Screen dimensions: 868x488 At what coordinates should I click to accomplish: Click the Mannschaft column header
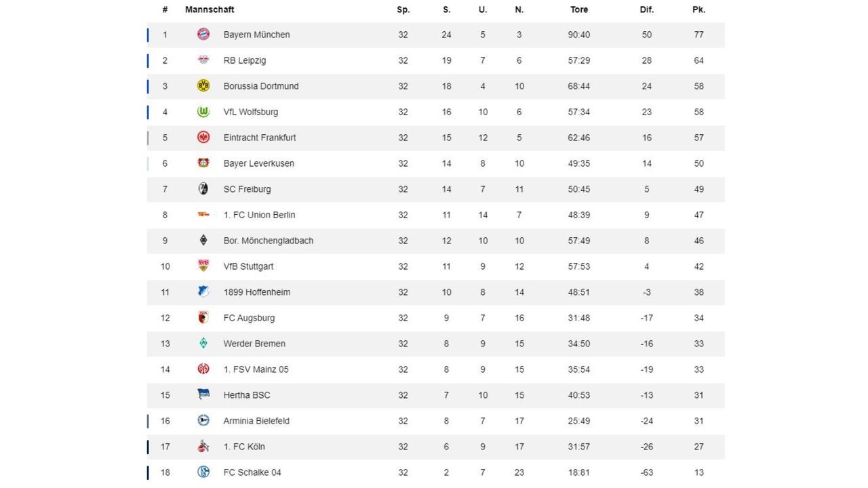coord(210,9)
